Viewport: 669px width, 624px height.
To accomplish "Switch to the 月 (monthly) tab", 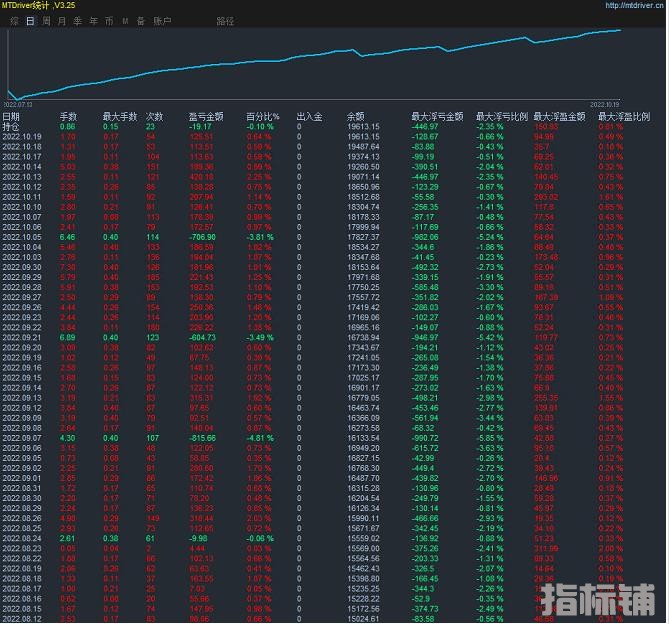I will 62,20.
